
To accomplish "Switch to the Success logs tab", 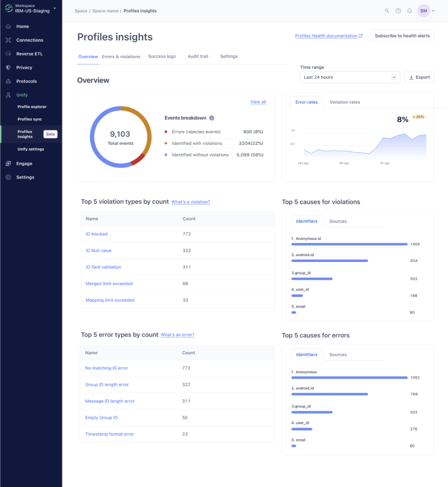I will pyautogui.click(x=162, y=56).
